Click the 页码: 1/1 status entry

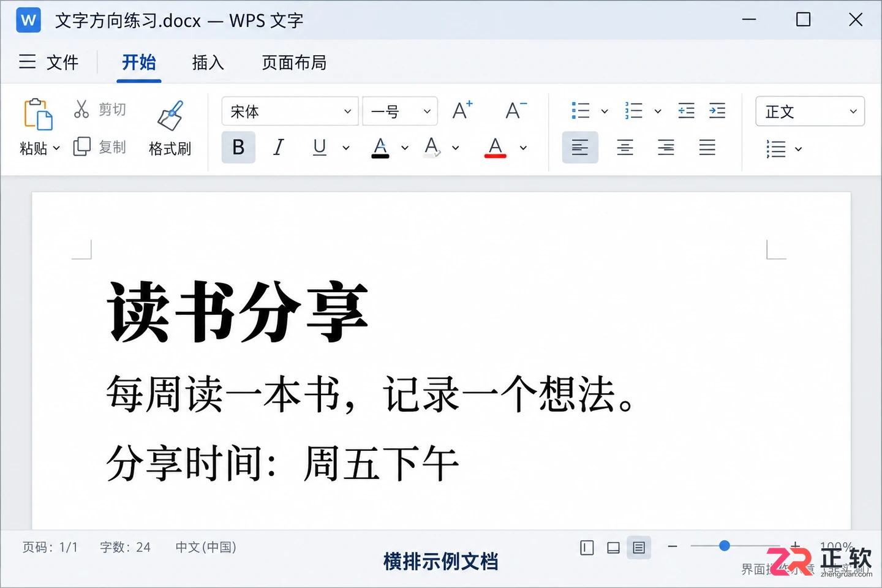coord(50,547)
